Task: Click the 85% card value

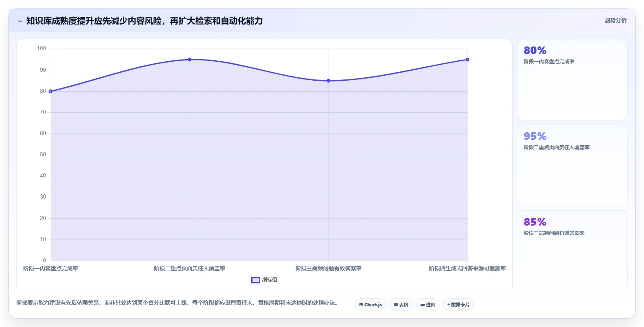Action: pos(535,222)
